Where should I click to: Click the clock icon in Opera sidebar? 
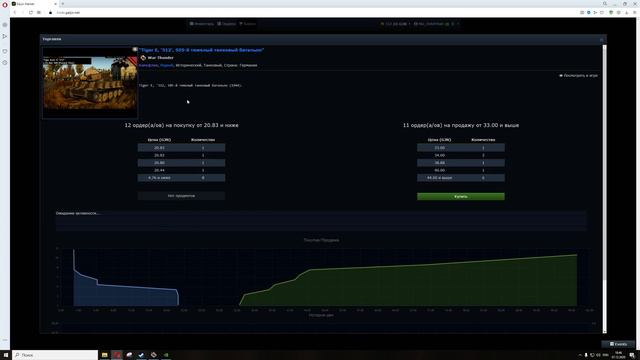(5, 63)
